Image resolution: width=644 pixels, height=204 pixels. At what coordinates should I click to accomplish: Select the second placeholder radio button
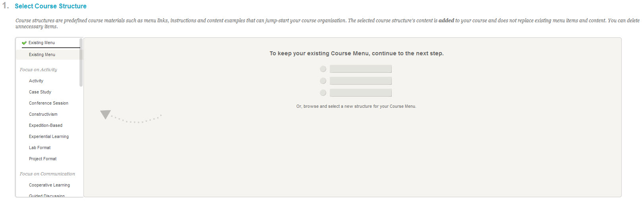click(x=323, y=81)
